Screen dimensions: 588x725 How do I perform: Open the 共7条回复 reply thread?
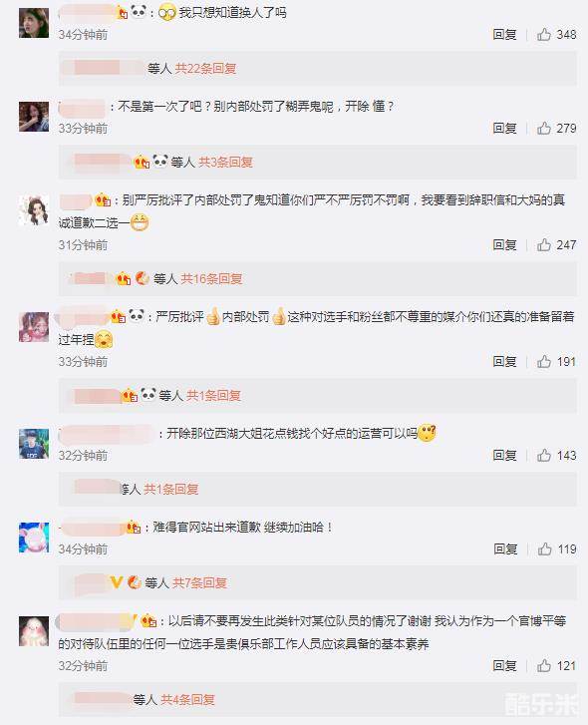coord(199,582)
